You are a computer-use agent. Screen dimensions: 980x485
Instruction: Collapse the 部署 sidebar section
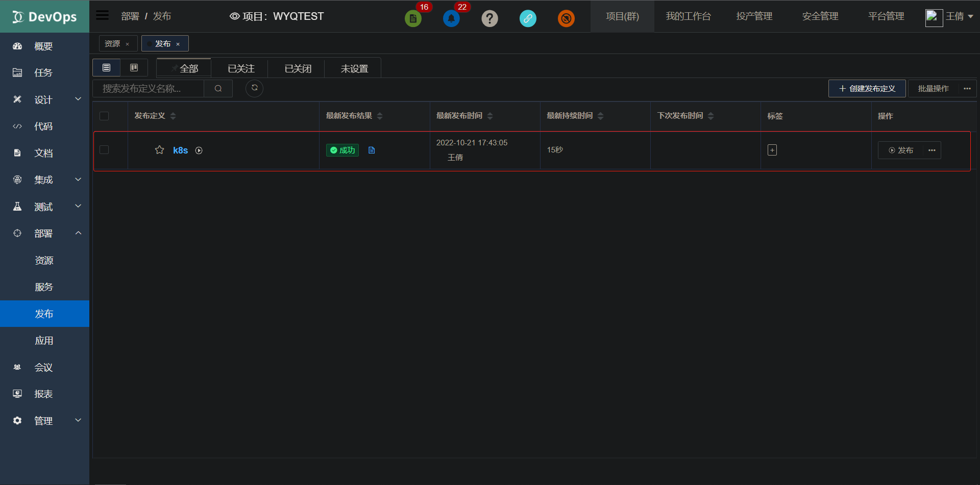coord(78,233)
